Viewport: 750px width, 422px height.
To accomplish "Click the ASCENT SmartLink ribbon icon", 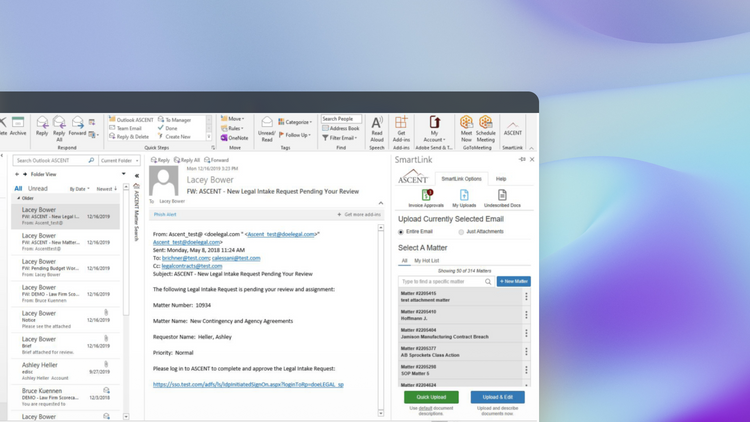I will 512,126.
